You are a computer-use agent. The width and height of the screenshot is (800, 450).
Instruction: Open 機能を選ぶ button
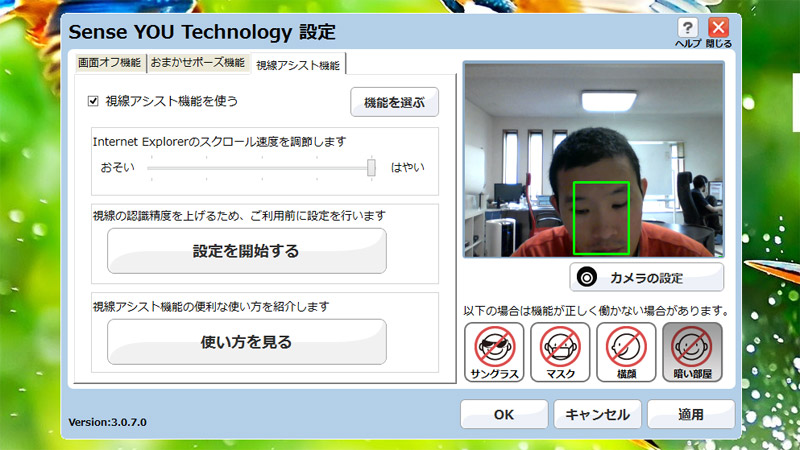(394, 102)
